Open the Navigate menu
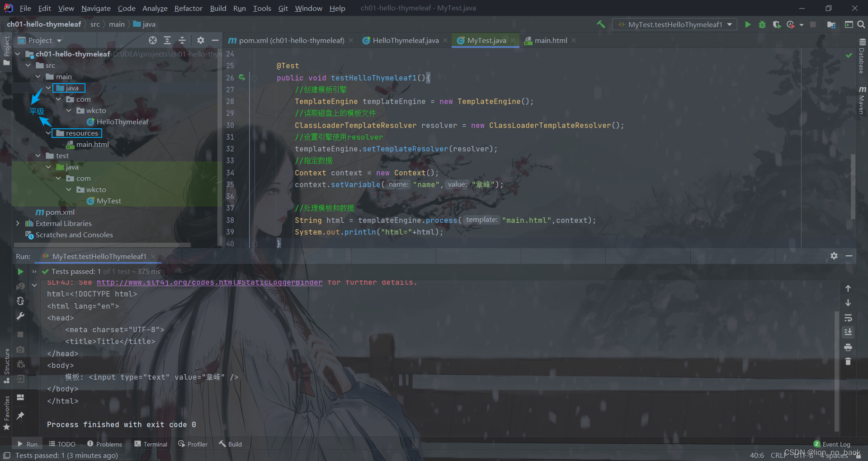The image size is (868, 461). point(96,8)
